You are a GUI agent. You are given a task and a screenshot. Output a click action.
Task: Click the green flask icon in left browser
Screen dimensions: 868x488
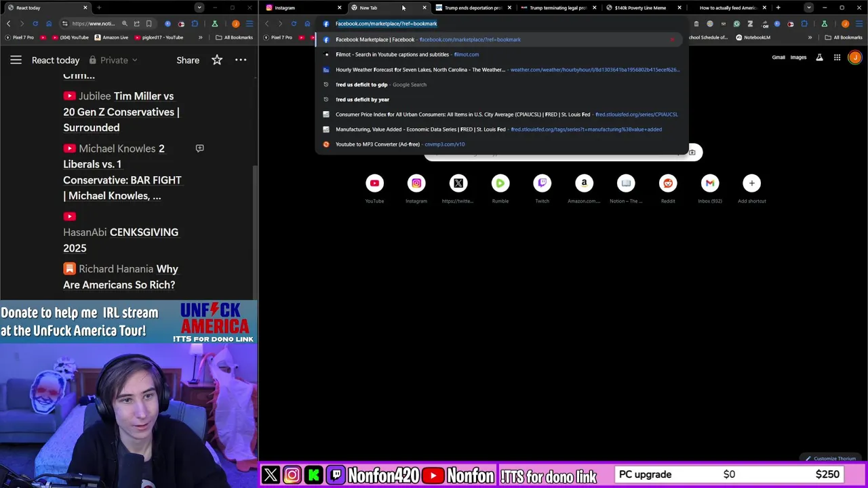click(214, 24)
